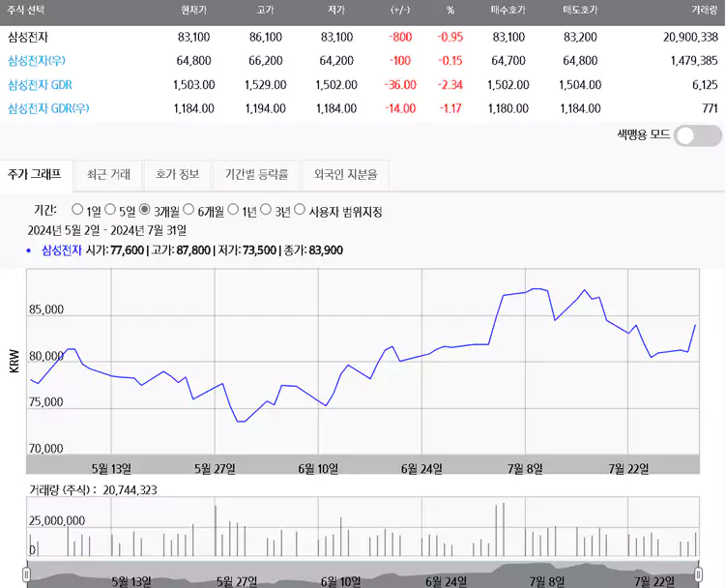Click the 7월 8일 price axis date label
Viewport: 725px width, 588px height.
coord(525,469)
